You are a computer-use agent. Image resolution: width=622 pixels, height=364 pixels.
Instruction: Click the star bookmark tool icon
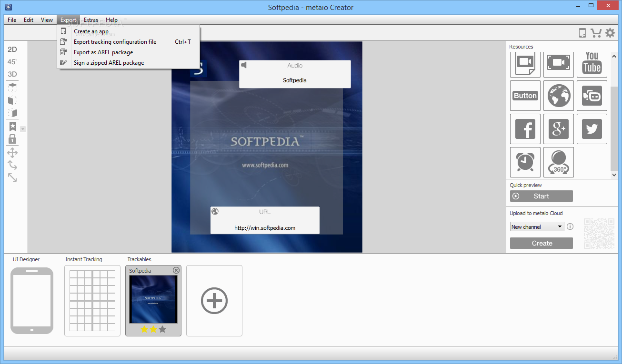12,127
